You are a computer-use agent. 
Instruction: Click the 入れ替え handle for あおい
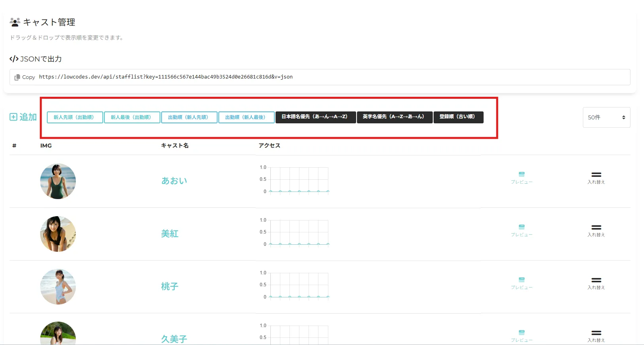[596, 175]
